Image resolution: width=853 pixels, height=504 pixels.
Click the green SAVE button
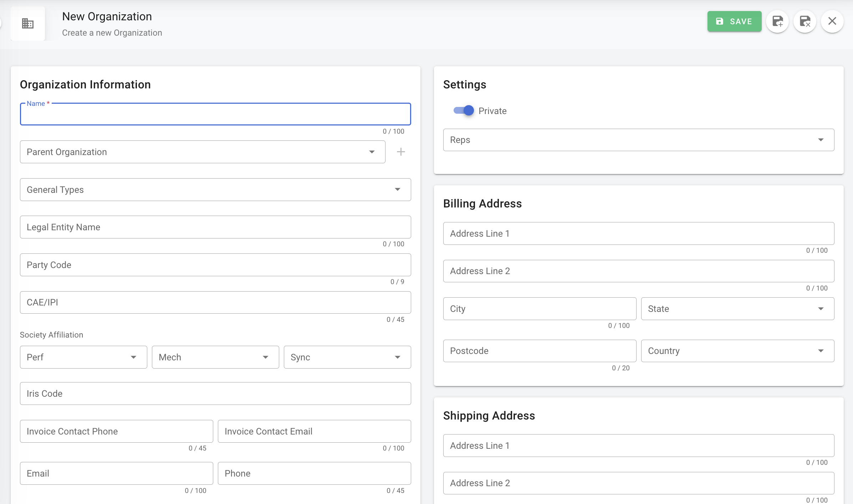point(734,21)
